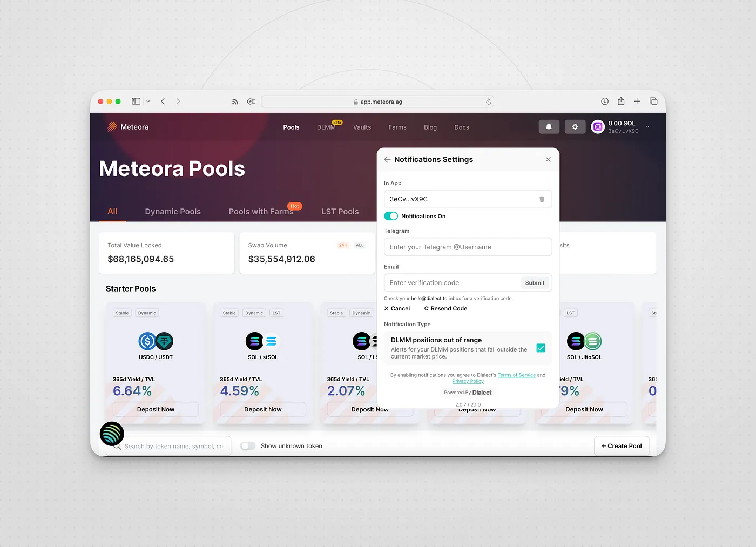
Task: Click the Stable tag on the USDC / USDT card
Action: tap(122, 313)
